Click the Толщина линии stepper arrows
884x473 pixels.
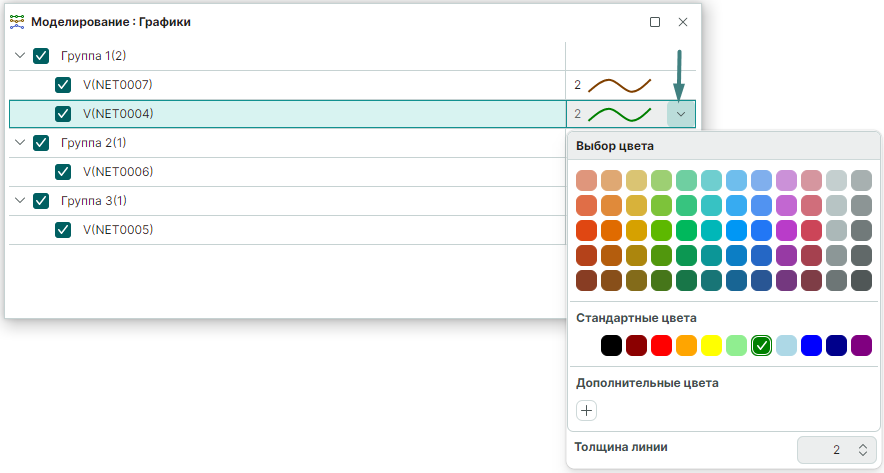(x=863, y=450)
